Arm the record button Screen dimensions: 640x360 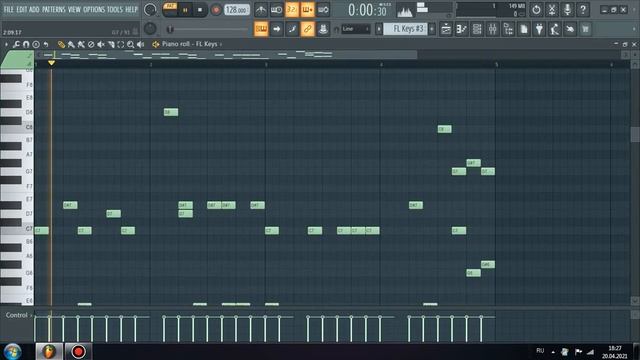216,10
